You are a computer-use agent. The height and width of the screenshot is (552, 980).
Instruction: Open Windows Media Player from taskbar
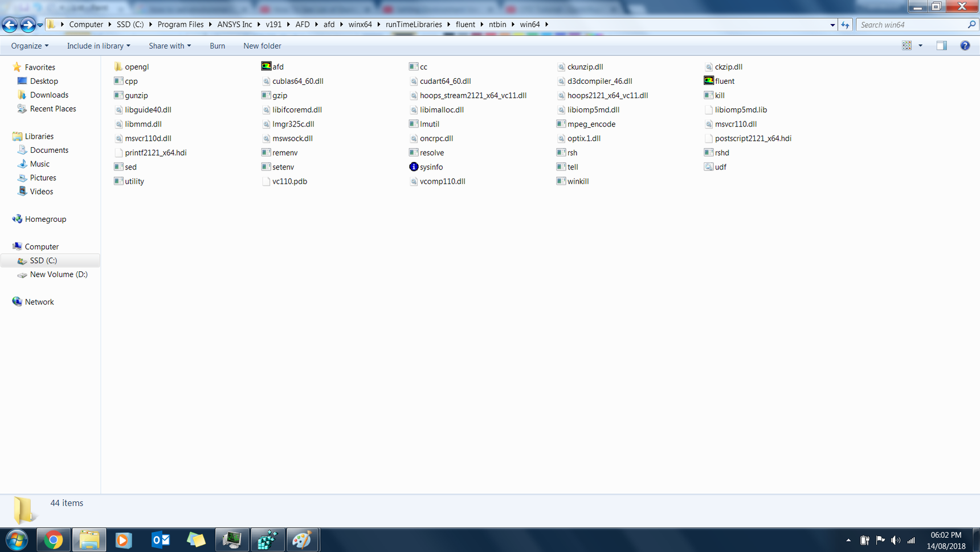[124, 539]
